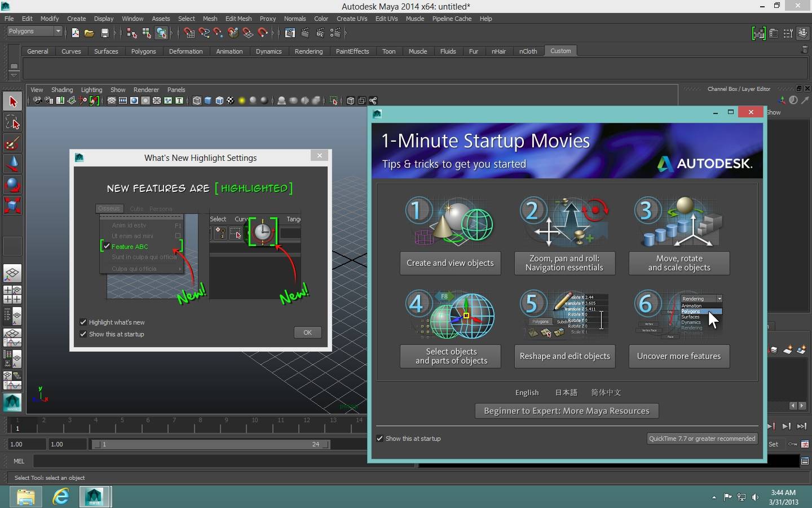Toggle X-ray display in panel toolbar
The image size is (812, 508).
point(350,101)
